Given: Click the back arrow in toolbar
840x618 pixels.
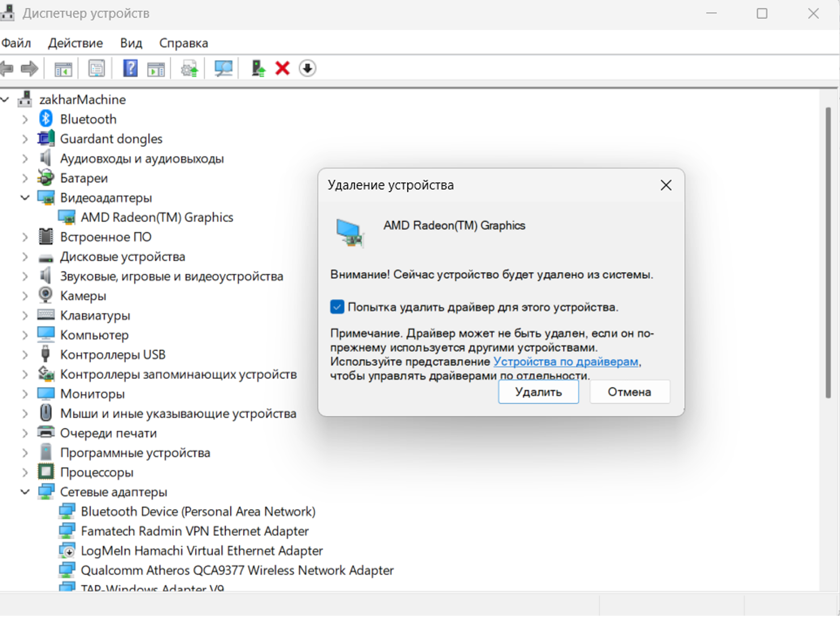Looking at the screenshot, I should (7, 69).
